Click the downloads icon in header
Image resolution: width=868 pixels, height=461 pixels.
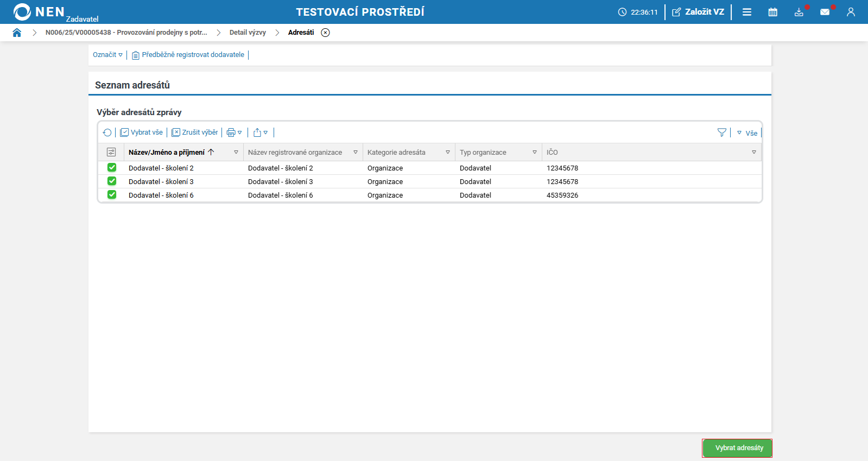pos(799,12)
